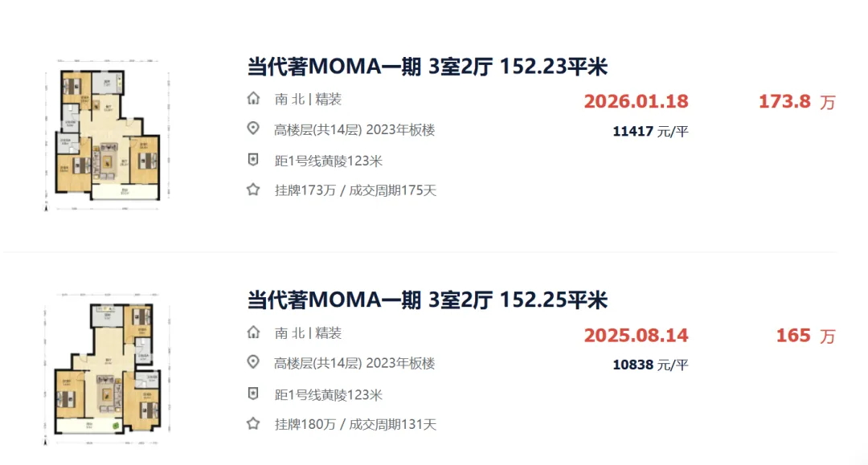Click the house icon in first listing
The image size is (868, 465).
253,99
